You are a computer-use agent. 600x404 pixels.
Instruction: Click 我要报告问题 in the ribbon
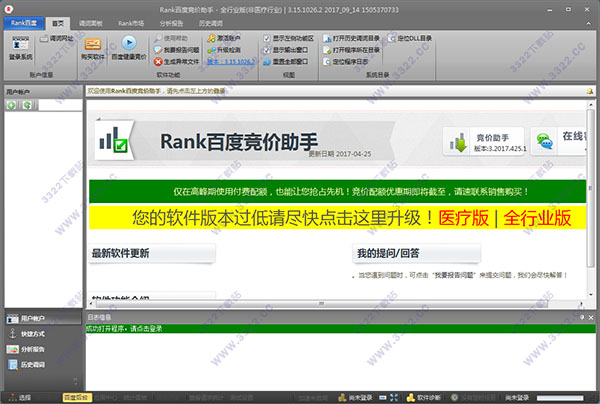177,50
